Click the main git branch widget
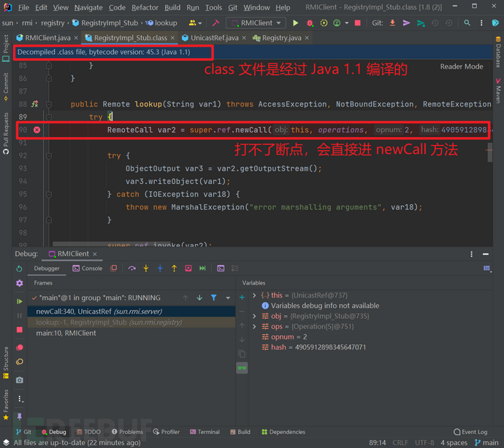Screen dimensions: 504x448 point(486,443)
